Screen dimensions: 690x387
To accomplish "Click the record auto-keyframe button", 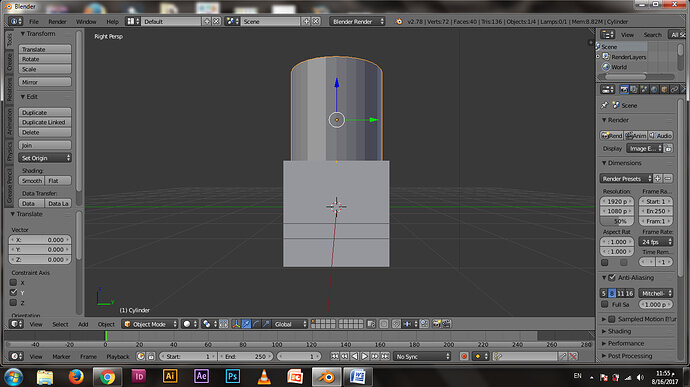I will tap(464, 356).
